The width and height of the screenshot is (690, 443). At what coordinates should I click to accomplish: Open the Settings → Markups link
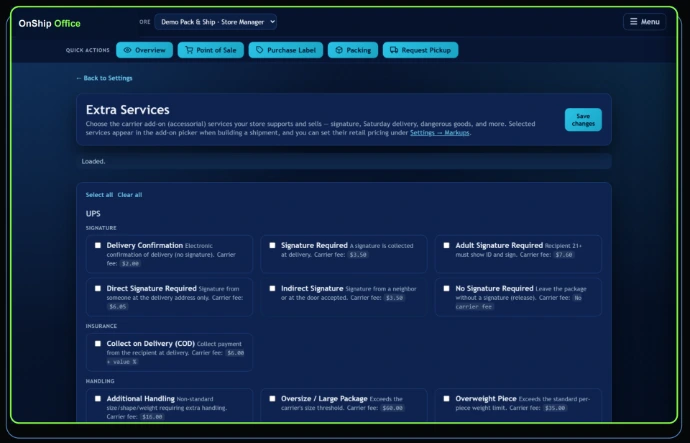pos(440,132)
